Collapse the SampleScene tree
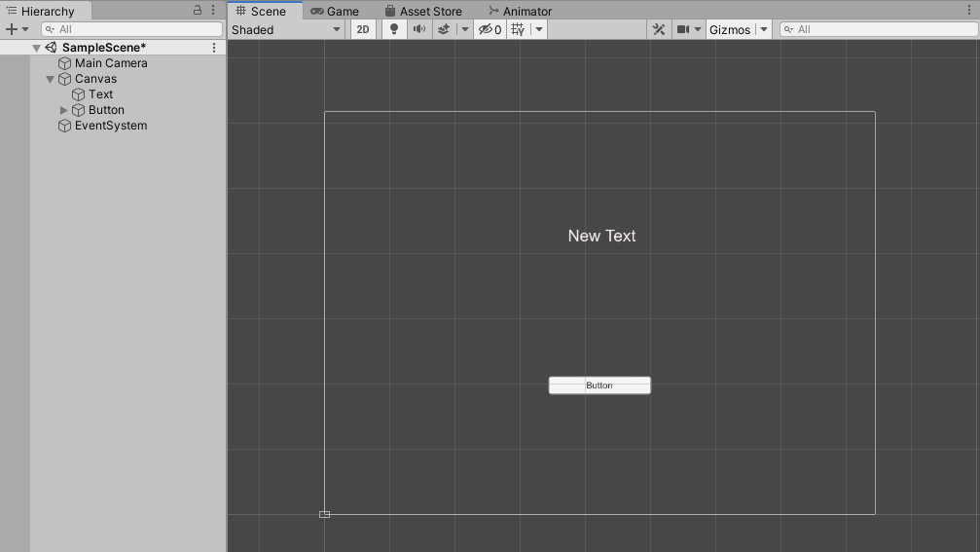This screenshot has width=980, height=552. pyautogui.click(x=36, y=48)
